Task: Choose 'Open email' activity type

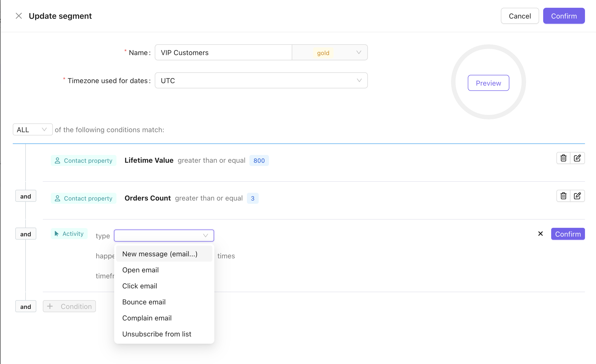Action: click(x=140, y=270)
